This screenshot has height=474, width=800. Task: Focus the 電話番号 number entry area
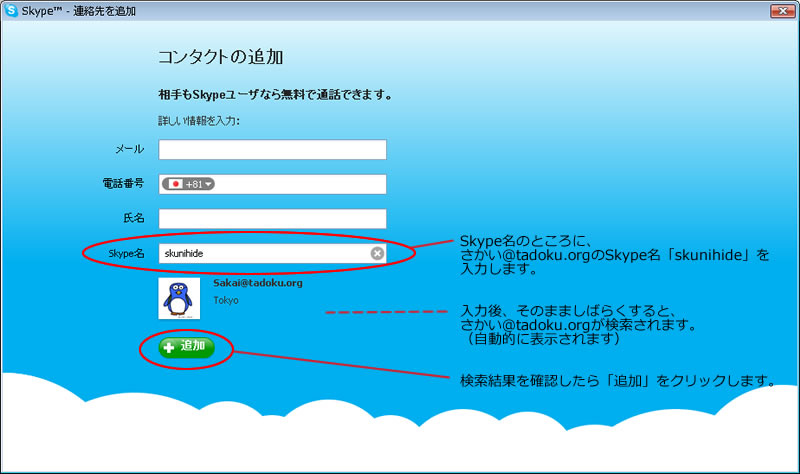300,184
